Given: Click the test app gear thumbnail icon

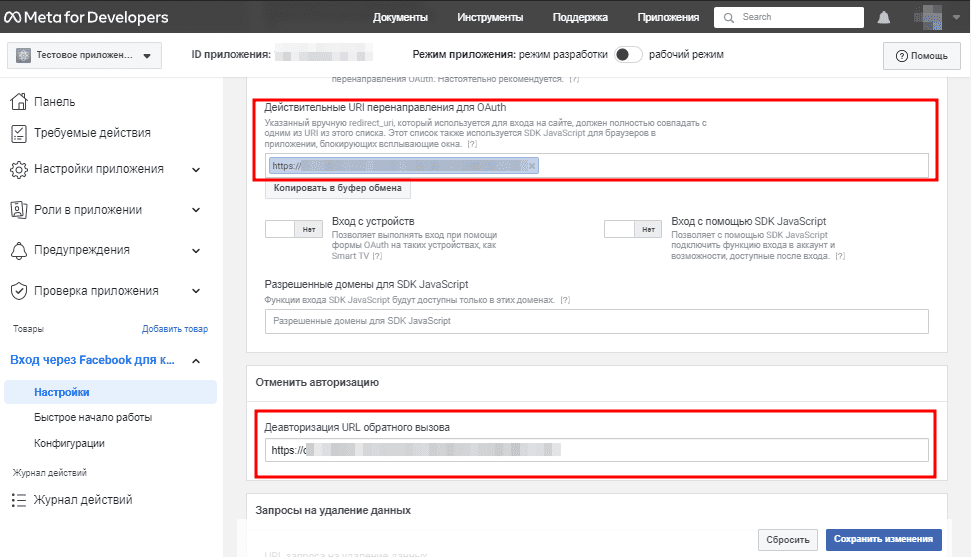Looking at the screenshot, I should tap(24, 55).
